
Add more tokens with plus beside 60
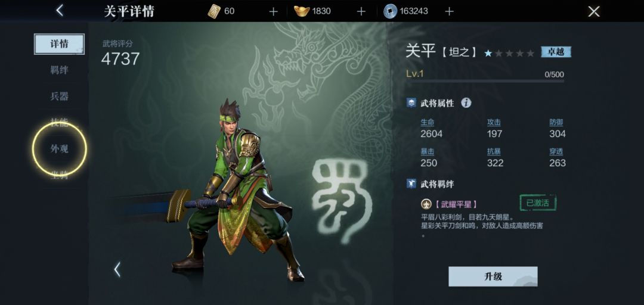coord(274,11)
